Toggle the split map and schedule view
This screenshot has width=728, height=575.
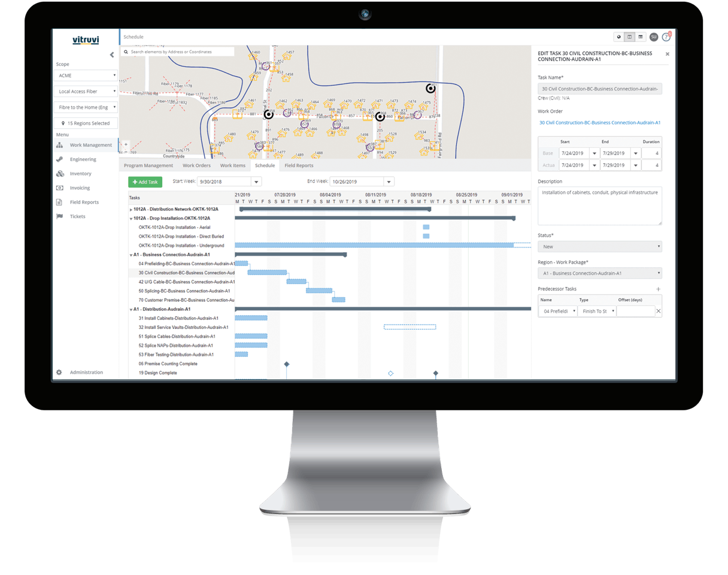pos(630,37)
